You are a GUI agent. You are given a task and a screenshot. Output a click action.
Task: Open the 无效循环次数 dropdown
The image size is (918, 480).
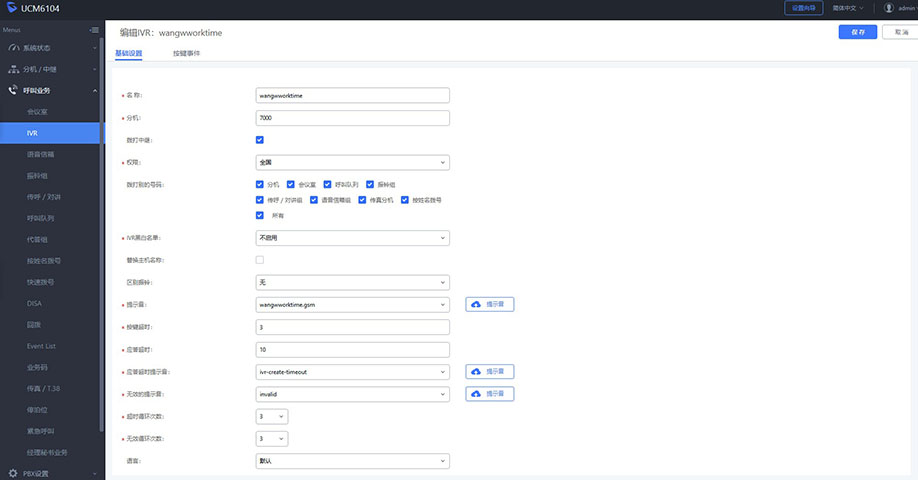[272, 438]
